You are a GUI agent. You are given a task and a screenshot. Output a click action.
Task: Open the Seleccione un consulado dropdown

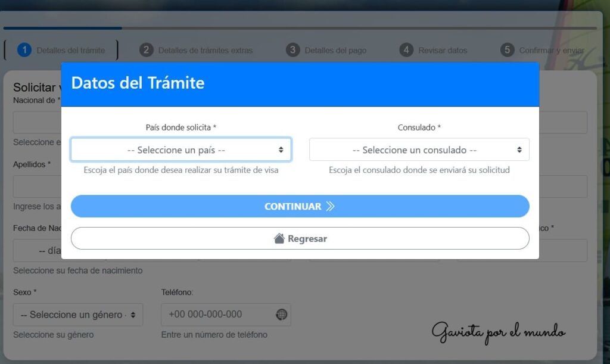(419, 149)
